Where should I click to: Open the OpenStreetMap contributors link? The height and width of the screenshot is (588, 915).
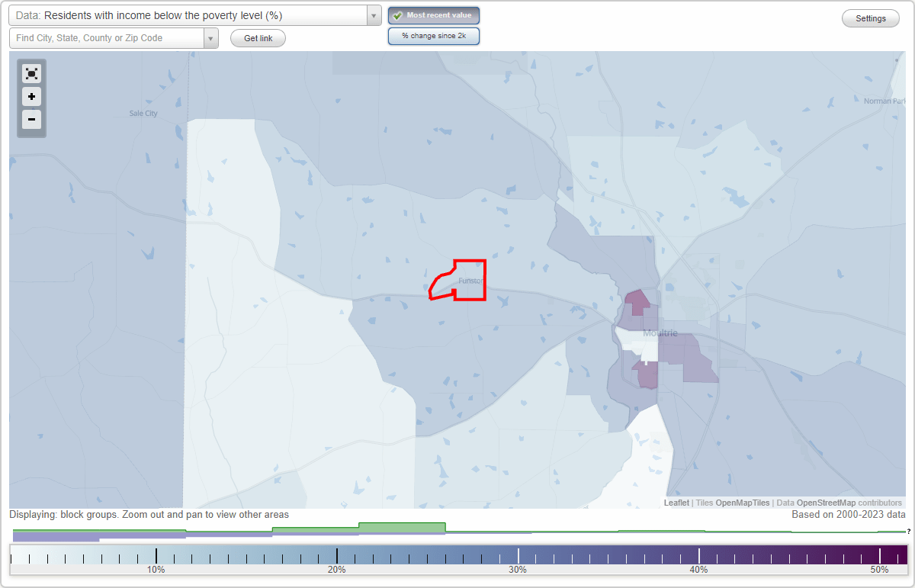(827, 503)
